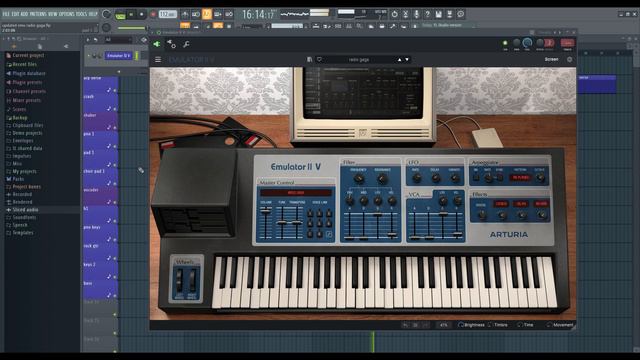Select the Sliced audio browser folder

[25, 209]
